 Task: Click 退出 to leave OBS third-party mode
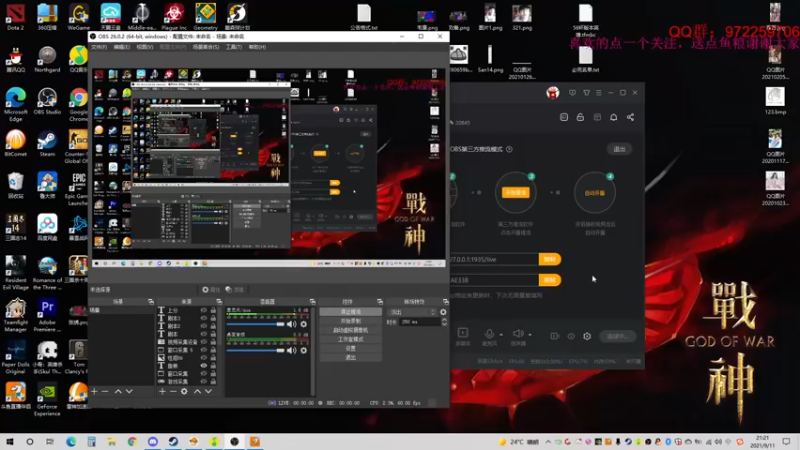point(619,149)
